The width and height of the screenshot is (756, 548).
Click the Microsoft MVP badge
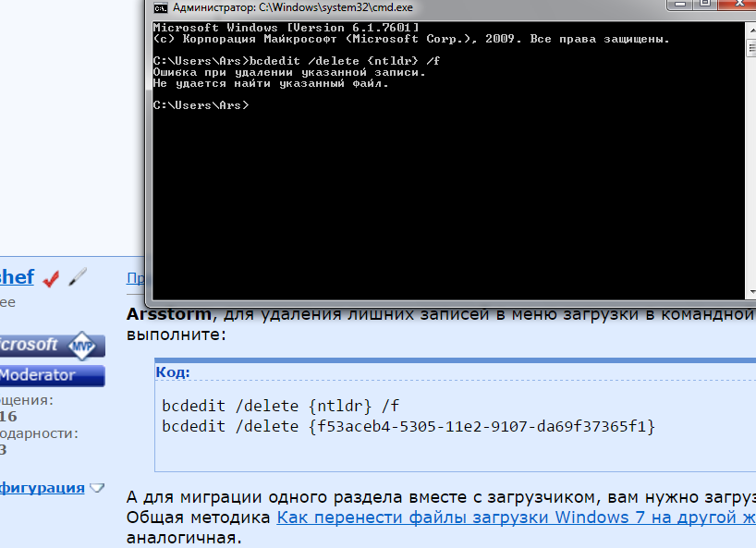point(51,345)
